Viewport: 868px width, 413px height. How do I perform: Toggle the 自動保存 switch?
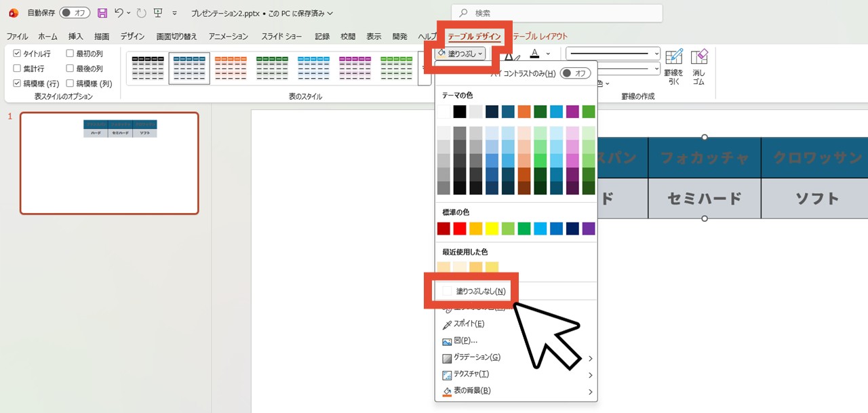point(75,13)
